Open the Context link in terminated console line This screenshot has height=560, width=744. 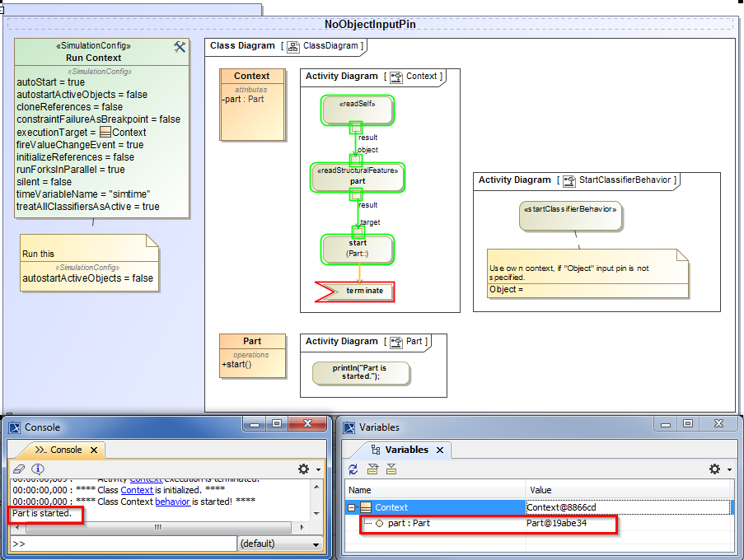tap(146, 480)
